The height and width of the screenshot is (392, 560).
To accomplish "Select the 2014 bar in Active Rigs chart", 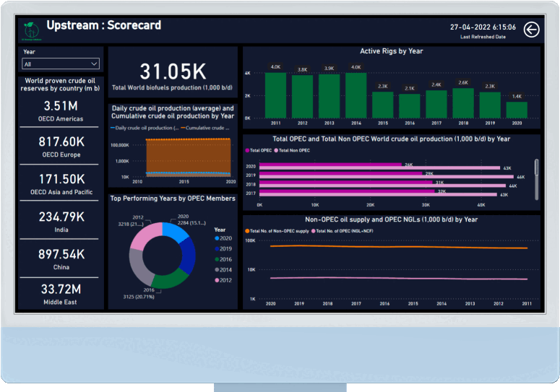I will [356, 94].
